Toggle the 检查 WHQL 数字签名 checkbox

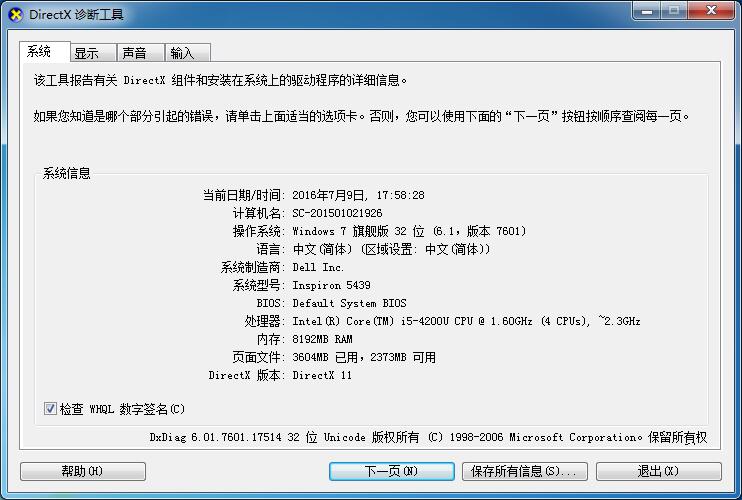[x=50, y=408]
